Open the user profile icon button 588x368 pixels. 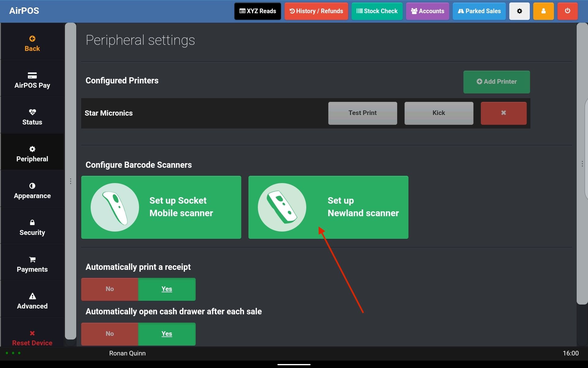tap(543, 11)
